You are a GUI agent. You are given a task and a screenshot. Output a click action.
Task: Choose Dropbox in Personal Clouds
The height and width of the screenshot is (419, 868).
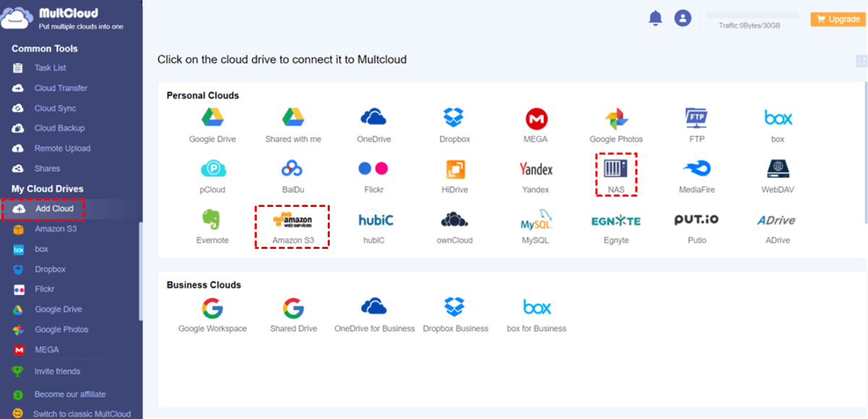pyautogui.click(x=454, y=124)
